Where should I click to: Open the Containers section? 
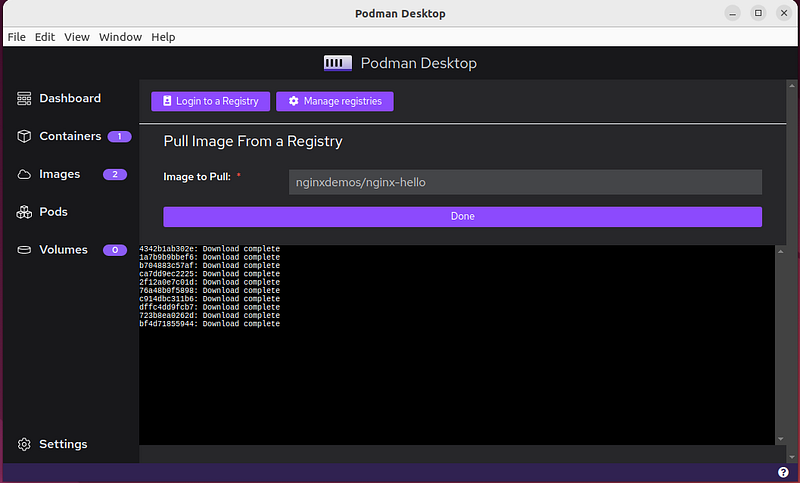pos(70,136)
